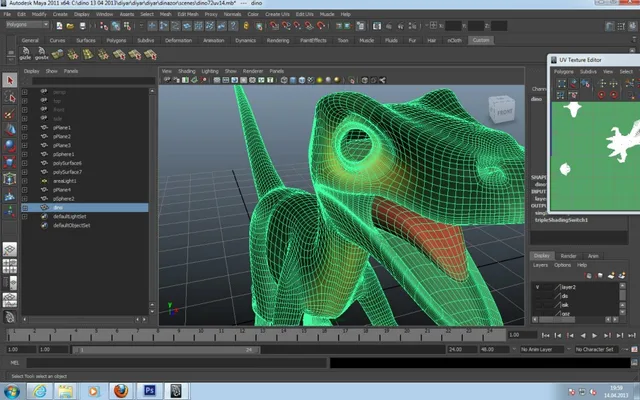
Task: Open the Create UVs menu
Action: (277, 14)
